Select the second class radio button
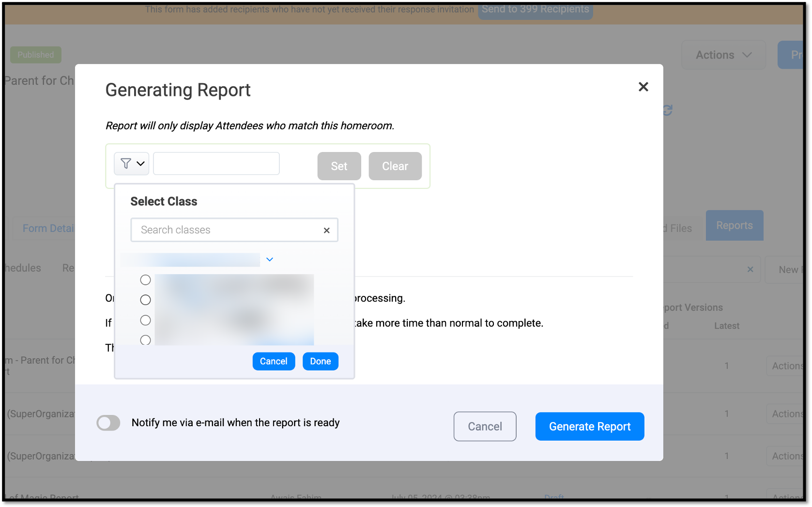Screen dimensions: 812x507 coord(145,300)
